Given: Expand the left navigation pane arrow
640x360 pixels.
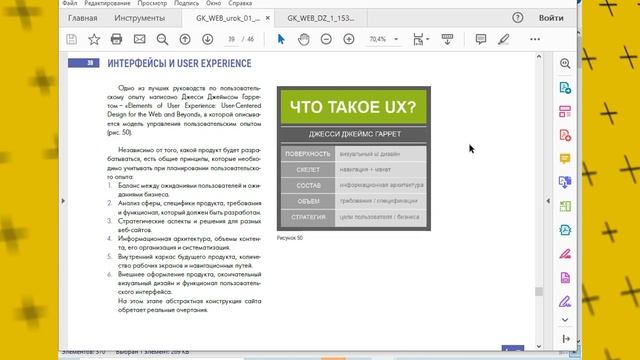Looking at the screenshot, I should coord(63,201).
